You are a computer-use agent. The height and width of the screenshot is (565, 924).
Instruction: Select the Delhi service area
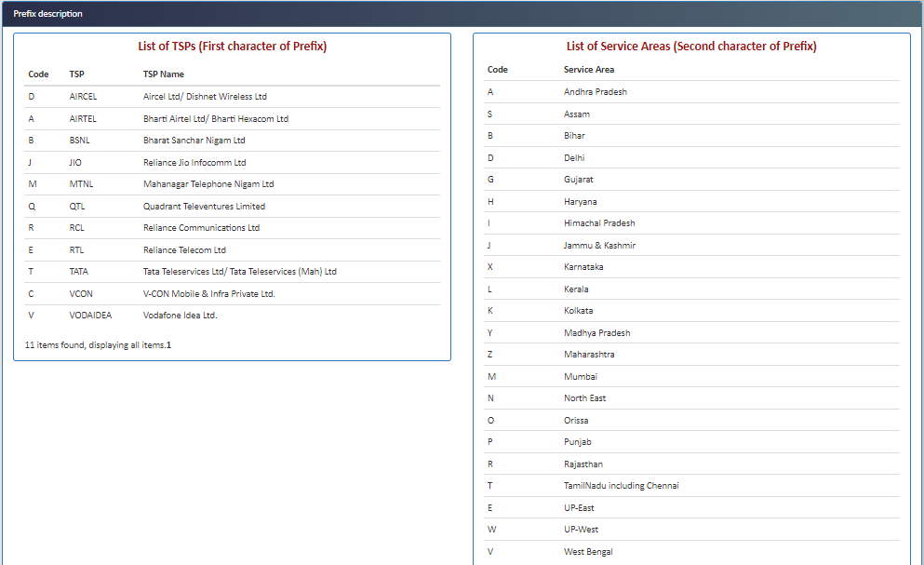pos(574,158)
